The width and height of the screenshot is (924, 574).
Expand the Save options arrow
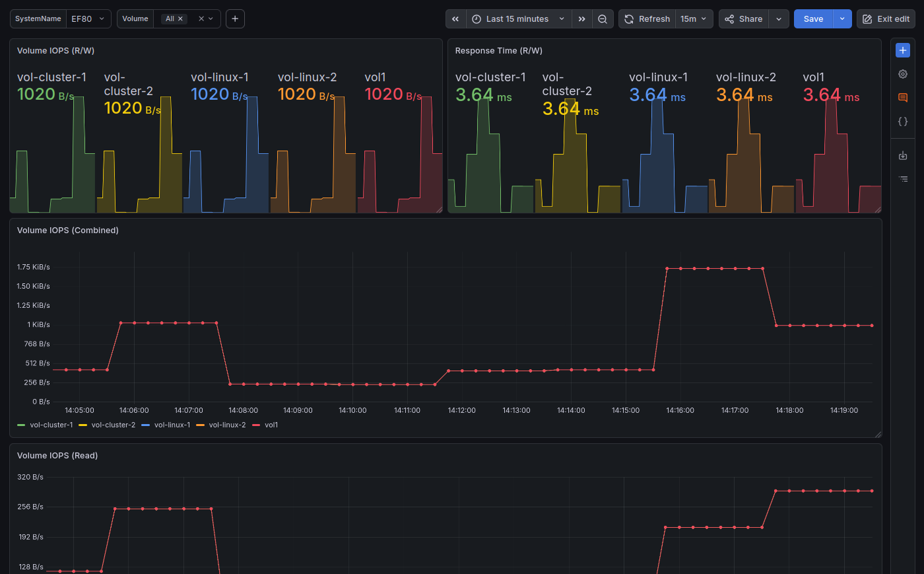[842, 19]
